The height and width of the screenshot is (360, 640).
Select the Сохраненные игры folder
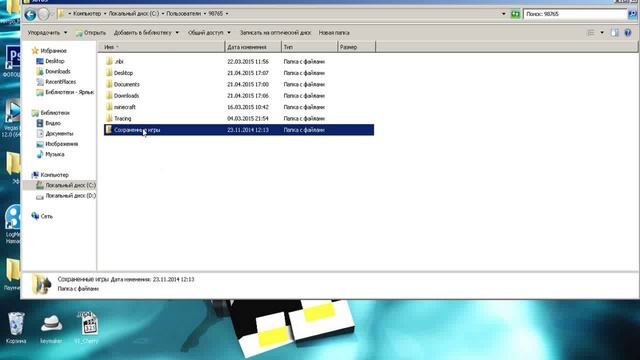tap(239, 130)
